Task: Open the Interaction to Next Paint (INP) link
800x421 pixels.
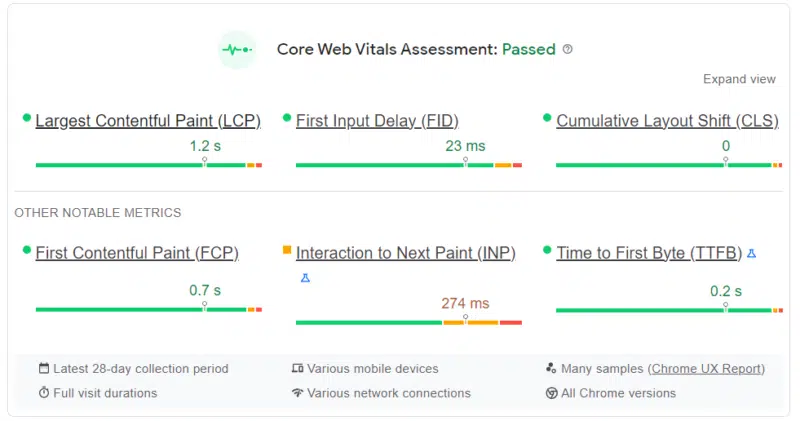Action: pos(406,253)
